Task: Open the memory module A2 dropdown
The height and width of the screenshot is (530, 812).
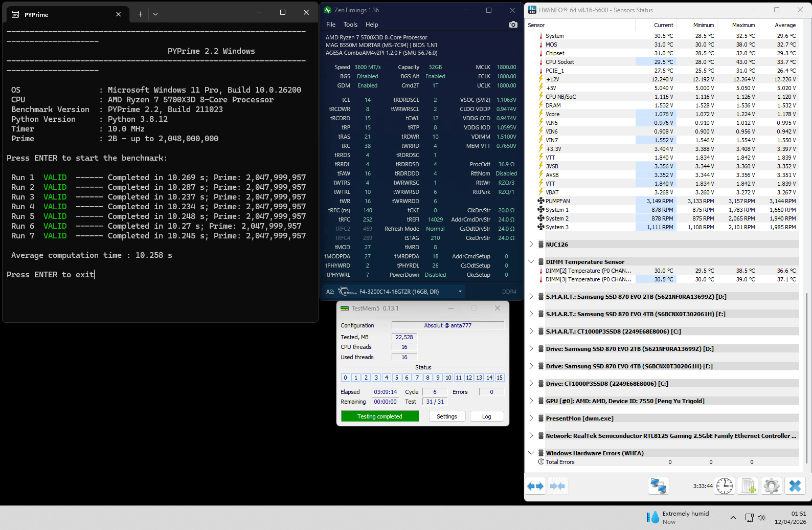Action: 460,292
